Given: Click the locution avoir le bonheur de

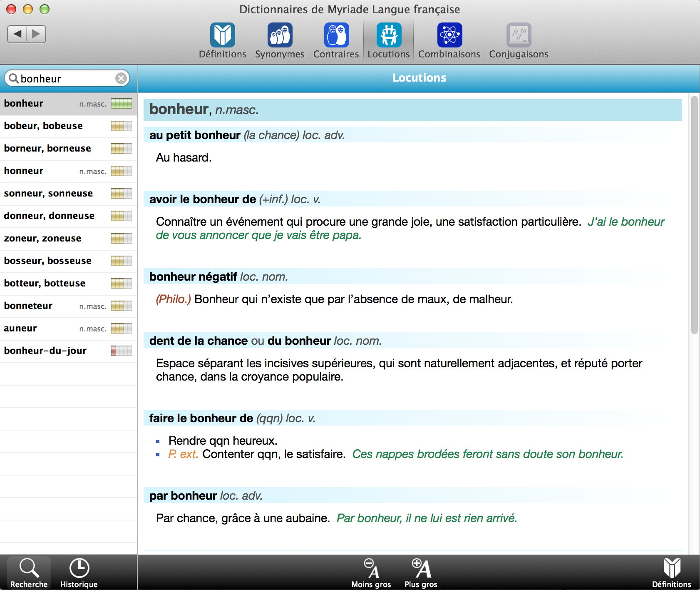Looking at the screenshot, I should [203, 199].
